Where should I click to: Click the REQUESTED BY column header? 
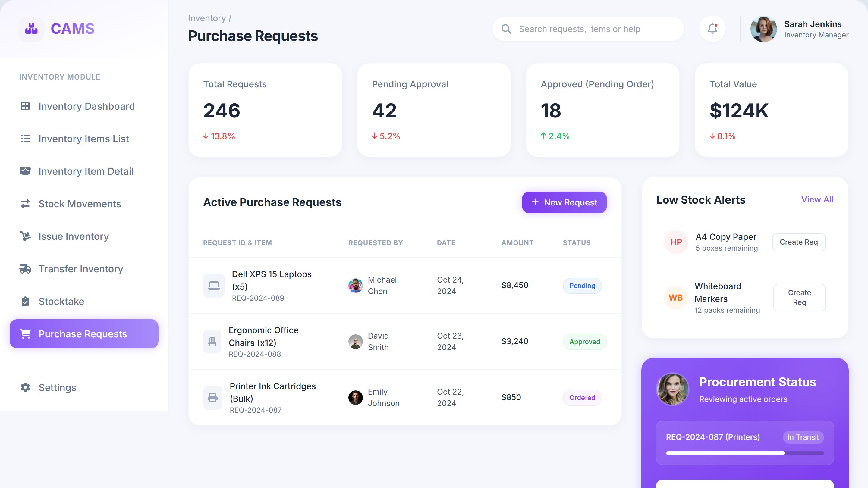click(375, 243)
